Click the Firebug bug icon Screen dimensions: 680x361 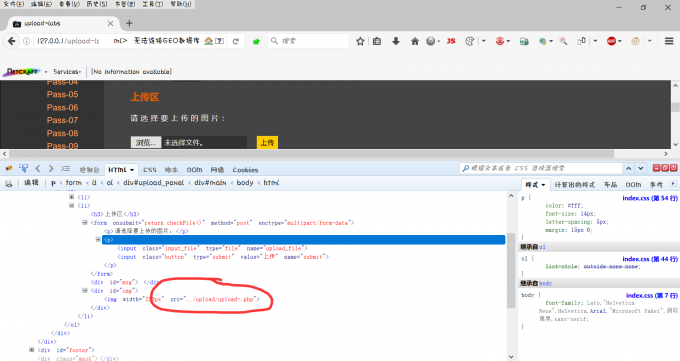9,168
